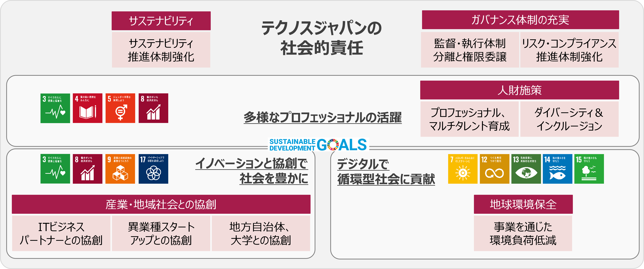Screen dimensions: 644x269
Task: Click the SDG 15 life on land icon
Action: coord(589,169)
